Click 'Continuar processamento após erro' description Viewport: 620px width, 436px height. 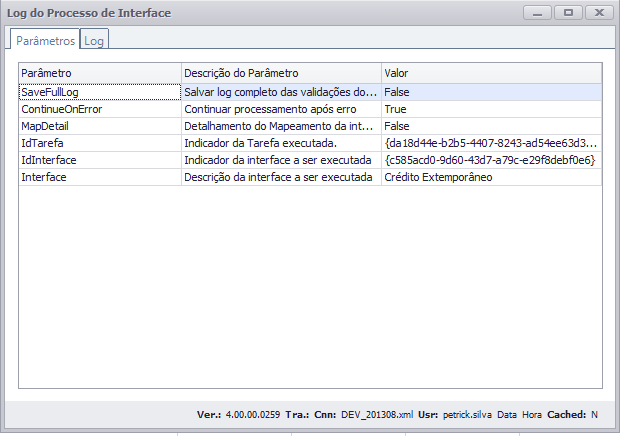click(281, 109)
